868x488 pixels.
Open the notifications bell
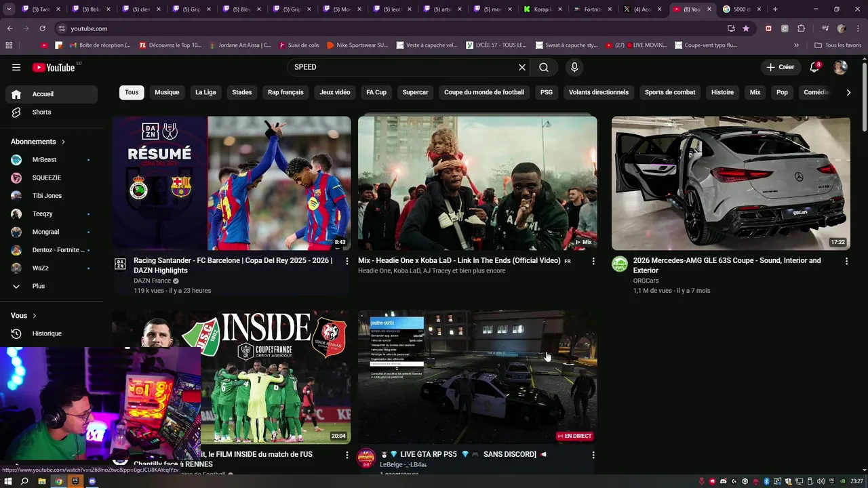point(814,67)
